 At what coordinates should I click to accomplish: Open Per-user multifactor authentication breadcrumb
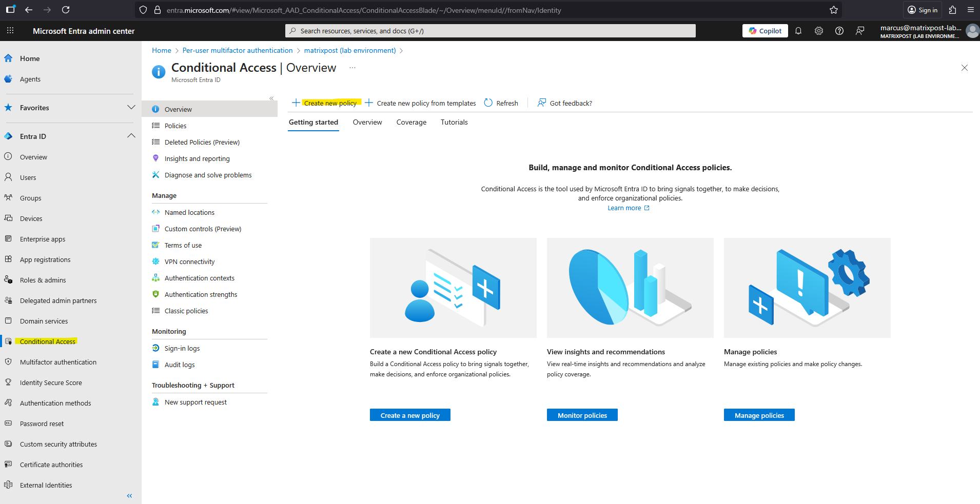[x=238, y=50]
